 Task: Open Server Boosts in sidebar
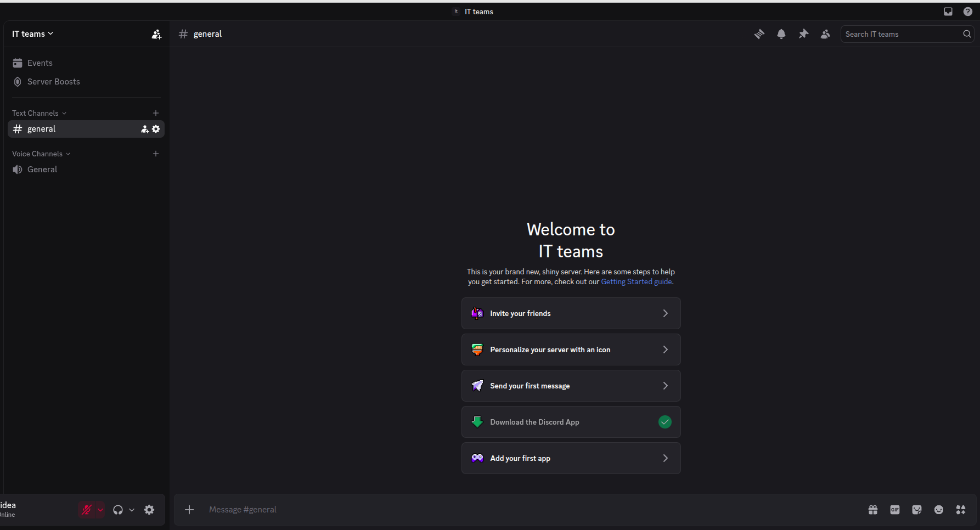click(x=86, y=82)
